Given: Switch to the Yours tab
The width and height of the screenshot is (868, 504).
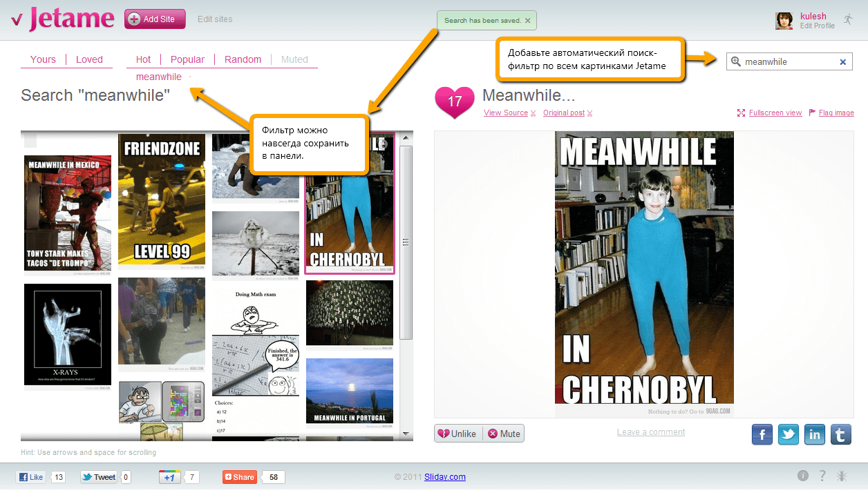Looking at the screenshot, I should [x=43, y=59].
